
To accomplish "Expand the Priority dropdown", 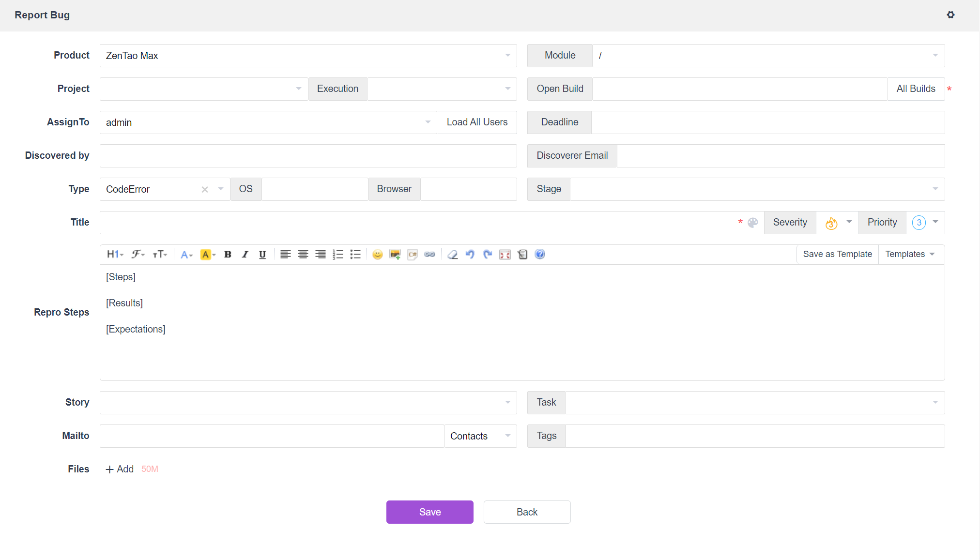I will point(925,223).
